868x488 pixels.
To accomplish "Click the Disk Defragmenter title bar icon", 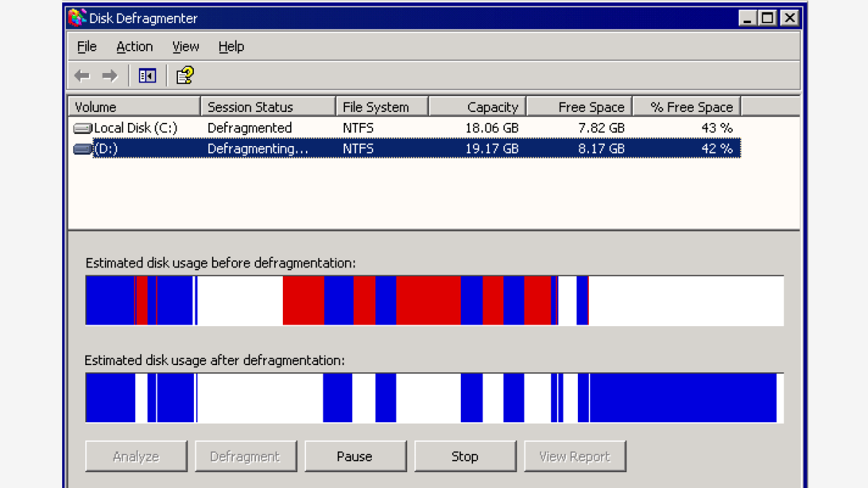I will (77, 18).
